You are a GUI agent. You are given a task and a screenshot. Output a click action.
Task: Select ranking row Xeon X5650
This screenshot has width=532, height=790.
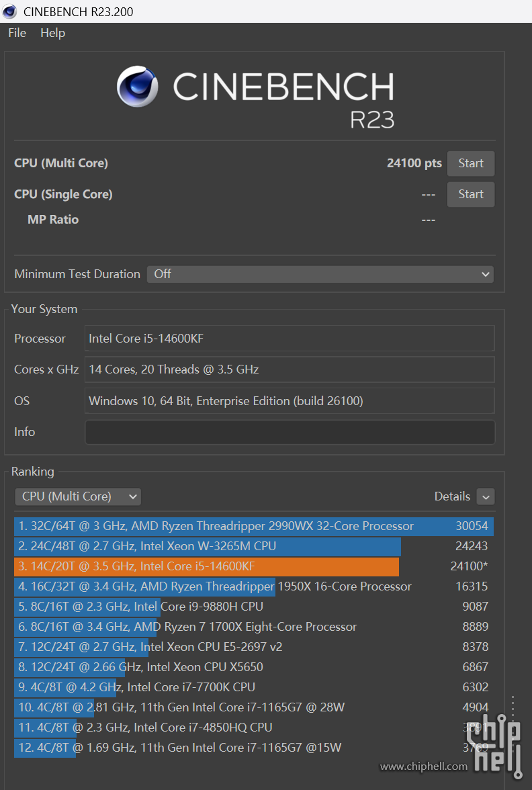pyautogui.click(x=254, y=667)
